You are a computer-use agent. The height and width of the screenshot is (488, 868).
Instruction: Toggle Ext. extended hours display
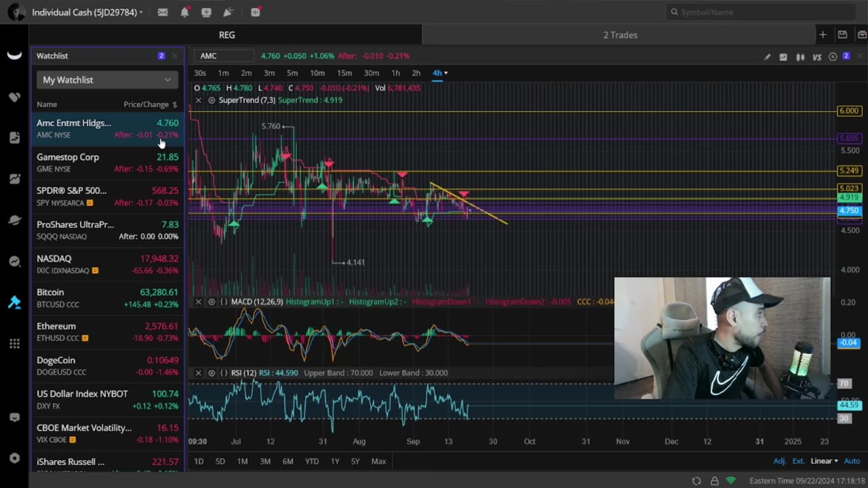798,461
